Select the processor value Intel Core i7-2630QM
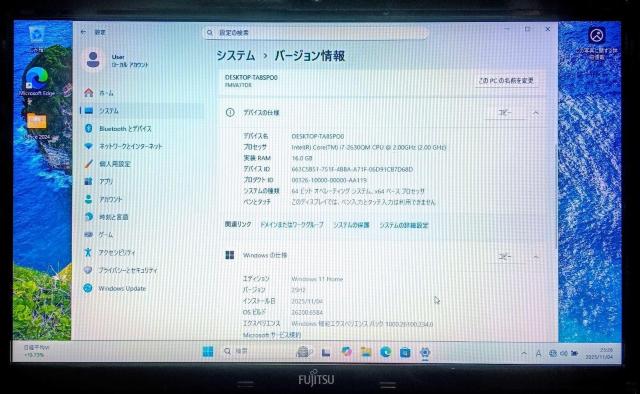The image size is (640, 394). point(369,147)
